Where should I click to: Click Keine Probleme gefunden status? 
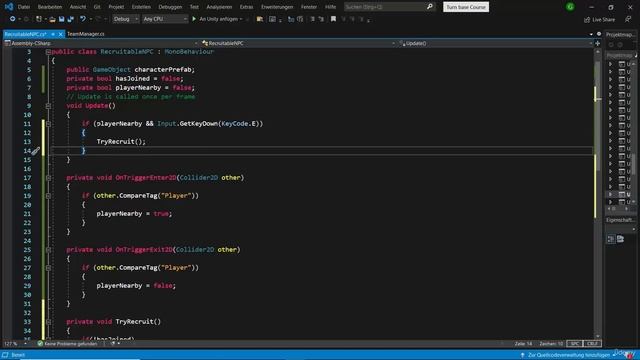tap(67, 344)
